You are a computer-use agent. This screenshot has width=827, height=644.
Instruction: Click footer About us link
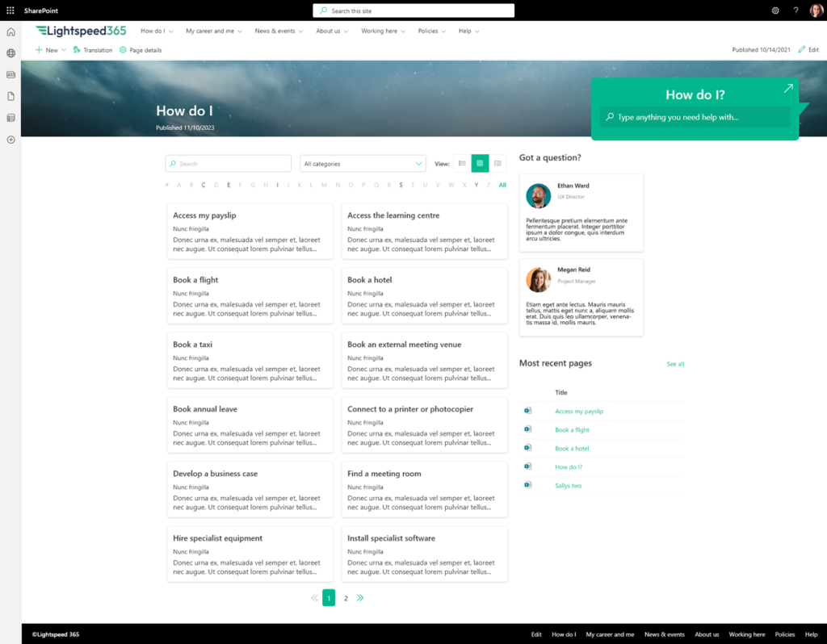[x=707, y=634]
